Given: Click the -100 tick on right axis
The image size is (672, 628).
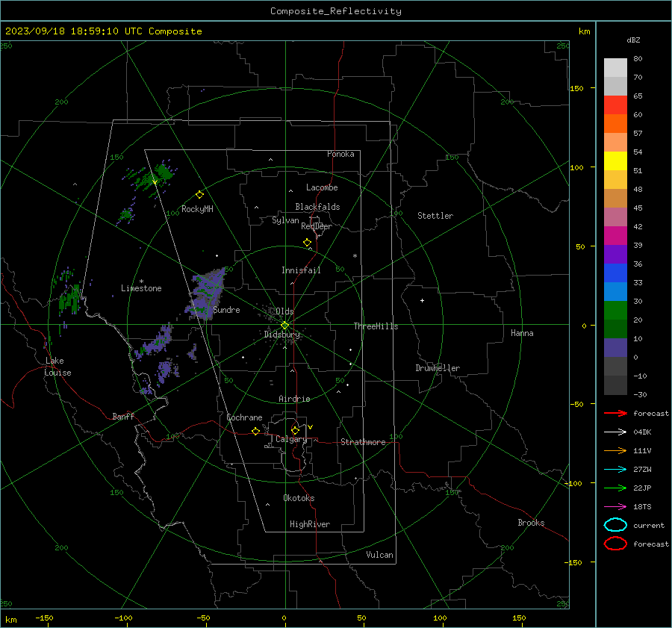Looking at the screenshot, I should 575,483.
